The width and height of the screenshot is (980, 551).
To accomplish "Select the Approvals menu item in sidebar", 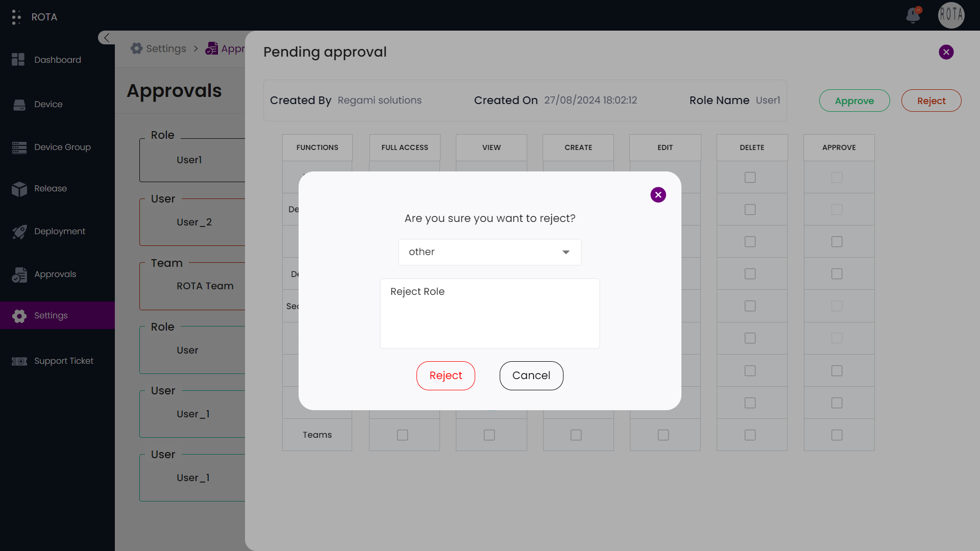I will point(55,274).
